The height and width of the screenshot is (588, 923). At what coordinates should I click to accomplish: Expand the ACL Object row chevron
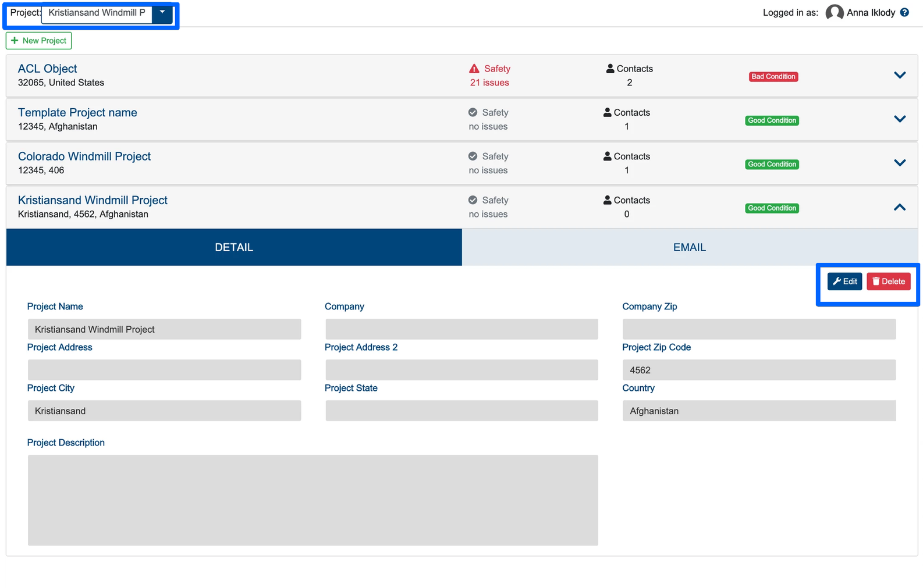coord(900,75)
